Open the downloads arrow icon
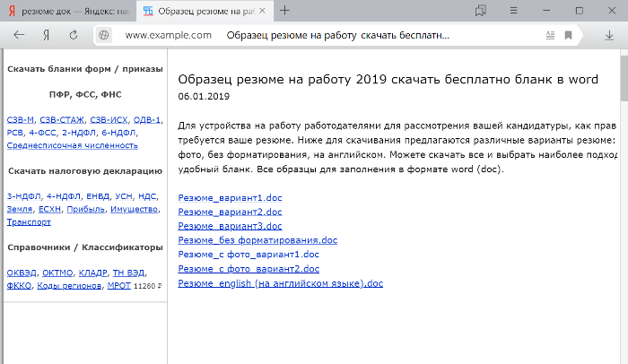This screenshot has width=628, height=364. click(x=609, y=35)
